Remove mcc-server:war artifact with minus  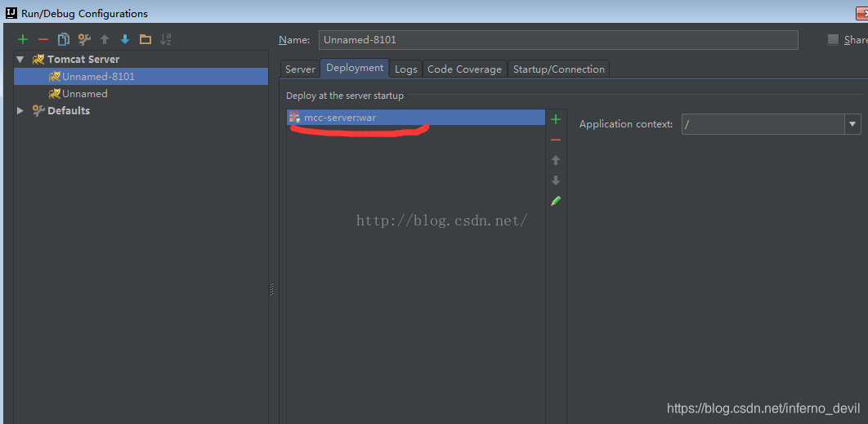point(556,140)
